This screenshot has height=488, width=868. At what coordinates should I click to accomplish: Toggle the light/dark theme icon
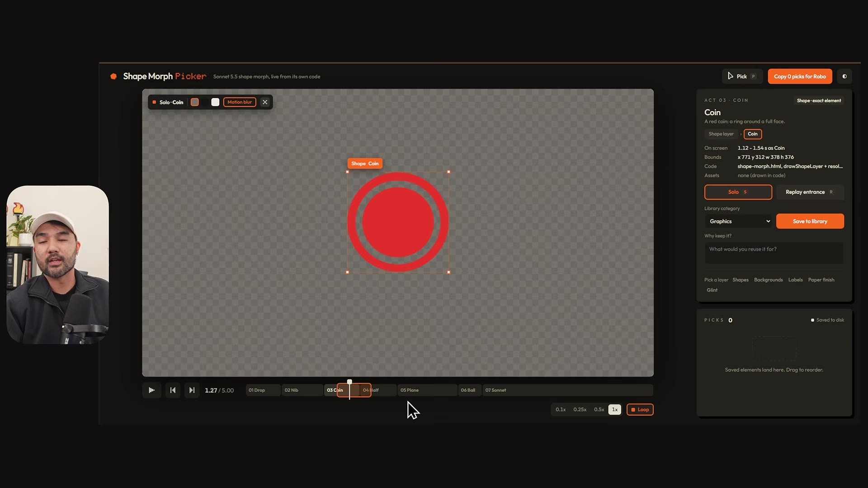844,76
